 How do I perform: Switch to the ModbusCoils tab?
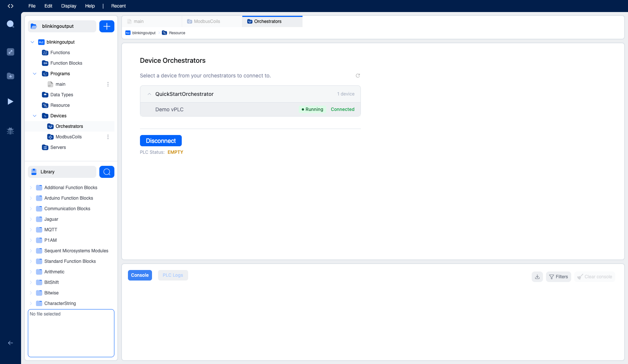tap(212, 21)
